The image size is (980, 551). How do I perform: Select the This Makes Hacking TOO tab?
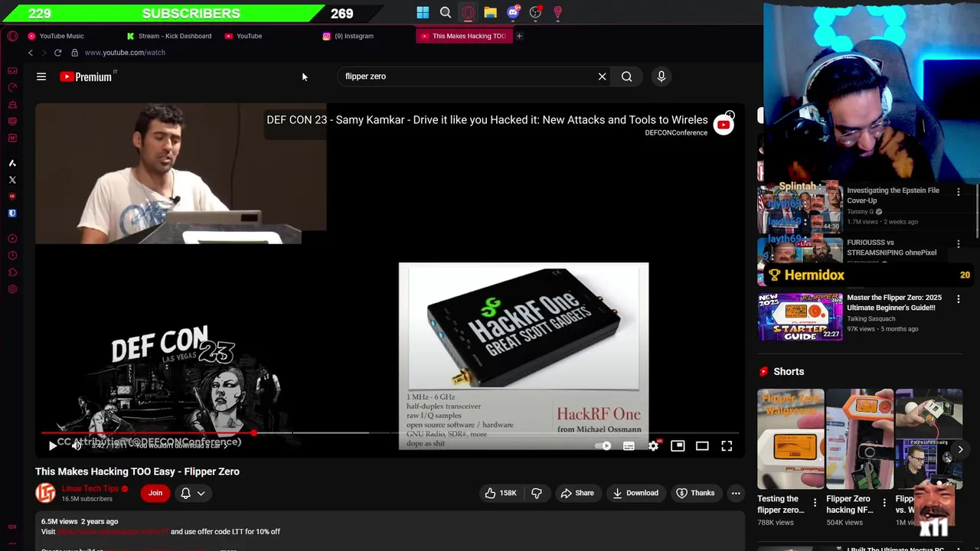[463, 36]
